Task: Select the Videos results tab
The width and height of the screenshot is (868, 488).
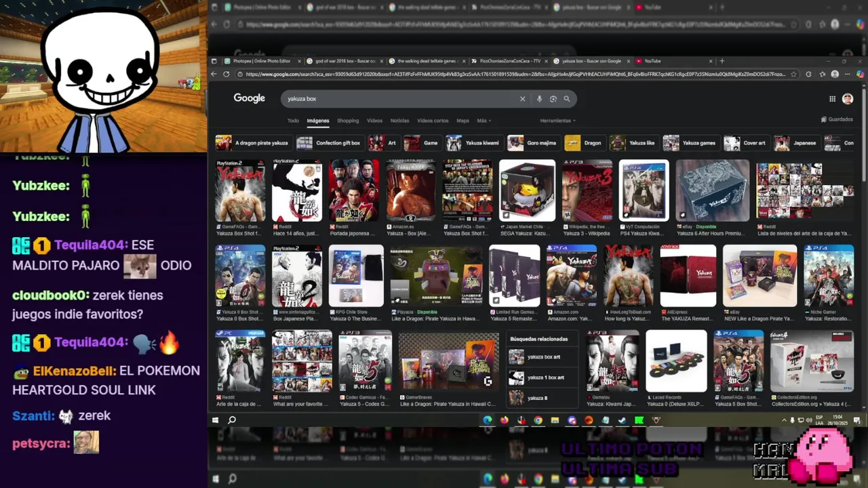Action: pyautogui.click(x=374, y=121)
